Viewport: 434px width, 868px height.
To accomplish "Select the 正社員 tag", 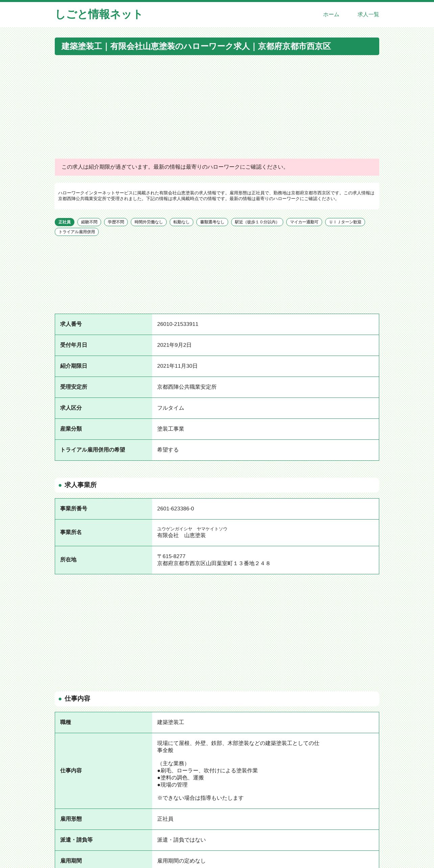I will pos(65,222).
